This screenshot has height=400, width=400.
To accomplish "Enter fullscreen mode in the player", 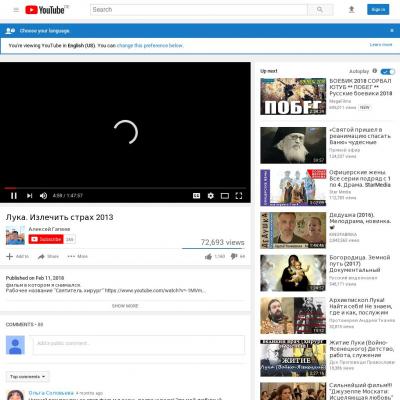I will click(239, 196).
